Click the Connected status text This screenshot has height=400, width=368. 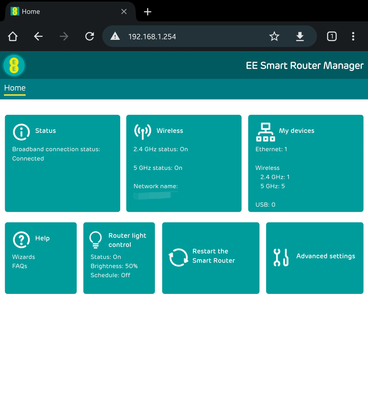pyautogui.click(x=28, y=159)
